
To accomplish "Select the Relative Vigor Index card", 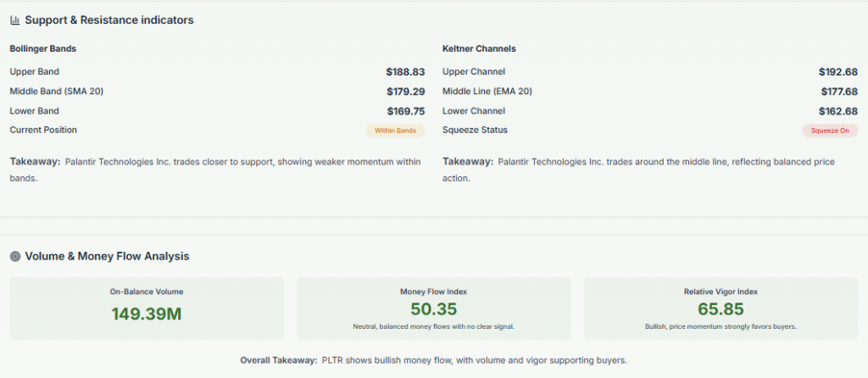I will pos(721,308).
